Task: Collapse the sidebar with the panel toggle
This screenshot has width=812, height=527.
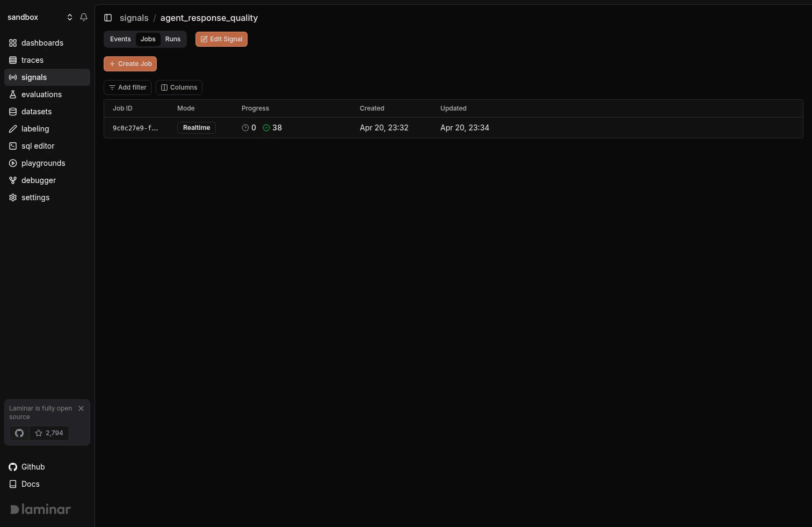Action: pyautogui.click(x=108, y=18)
